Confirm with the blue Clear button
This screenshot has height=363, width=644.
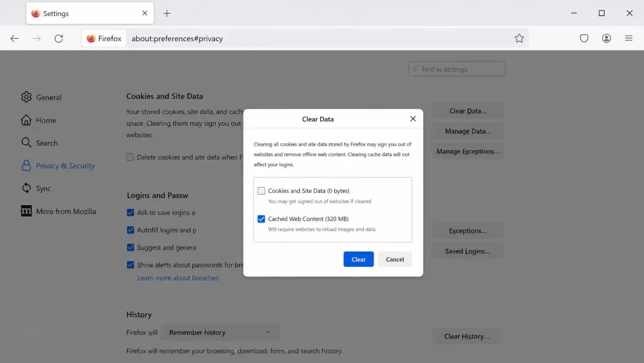[359, 259]
